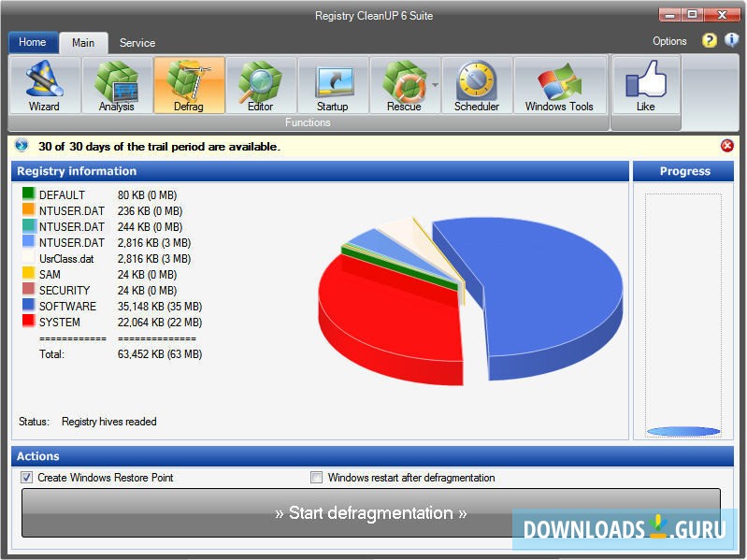Viewport: 747px width, 560px height.
Task: Open the Wizard function
Action: point(45,85)
